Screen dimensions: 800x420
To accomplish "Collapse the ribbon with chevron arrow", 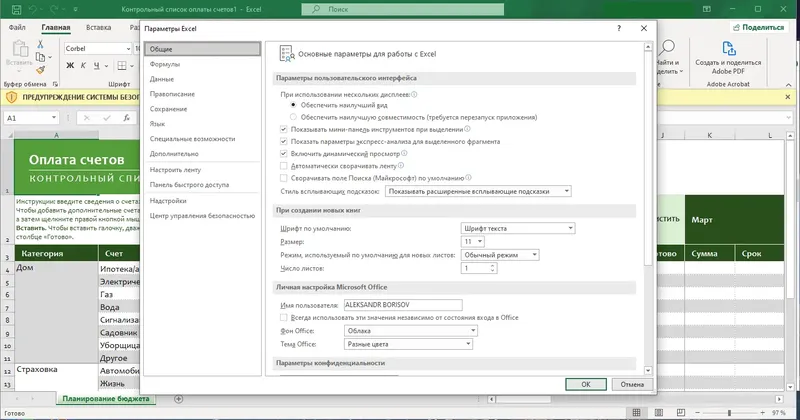I will pyautogui.click(x=788, y=85).
